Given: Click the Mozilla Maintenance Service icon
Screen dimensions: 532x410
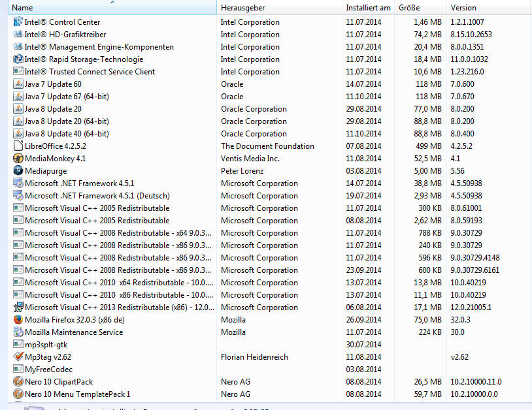Looking at the screenshot, I should coord(18,332).
